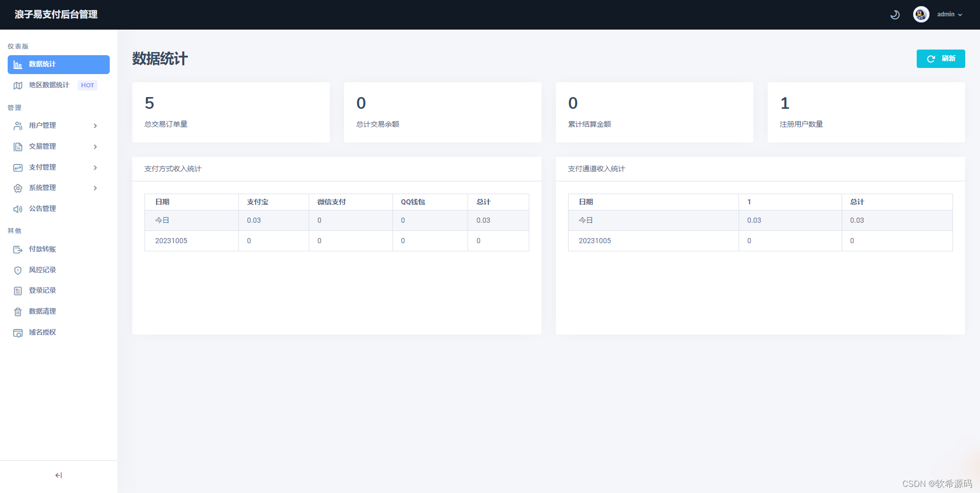The height and width of the screenshot is (493, 980).
Task: Open 付款转账 menu item
Action: coord(59,249)
